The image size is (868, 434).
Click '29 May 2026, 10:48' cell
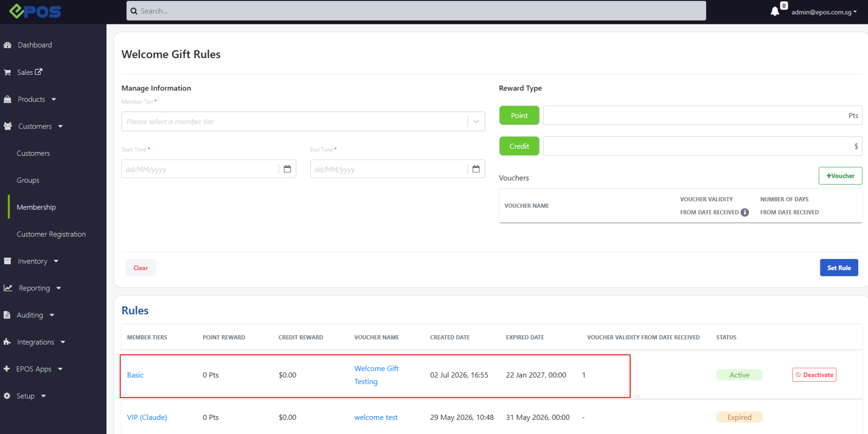click(462, 418)
